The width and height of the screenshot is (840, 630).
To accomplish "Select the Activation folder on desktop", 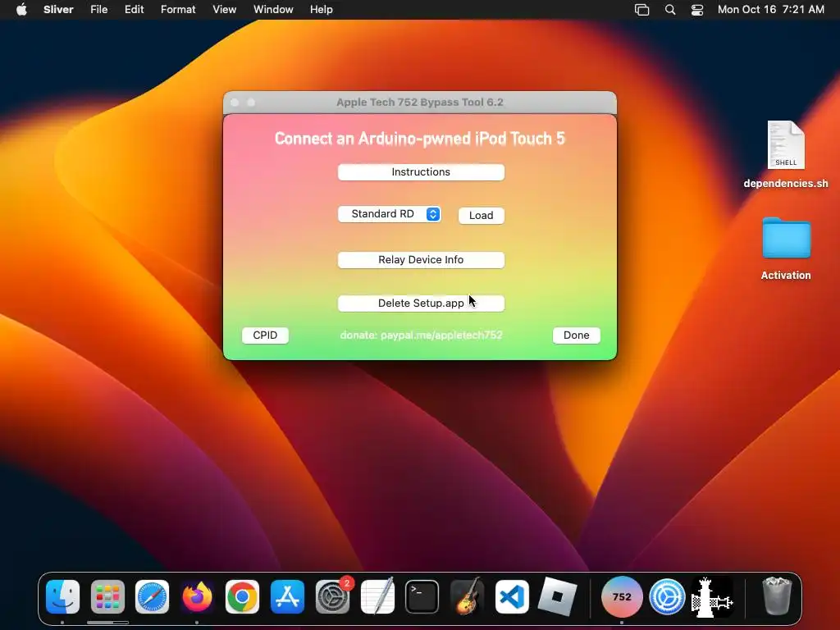I will (786, 249).
